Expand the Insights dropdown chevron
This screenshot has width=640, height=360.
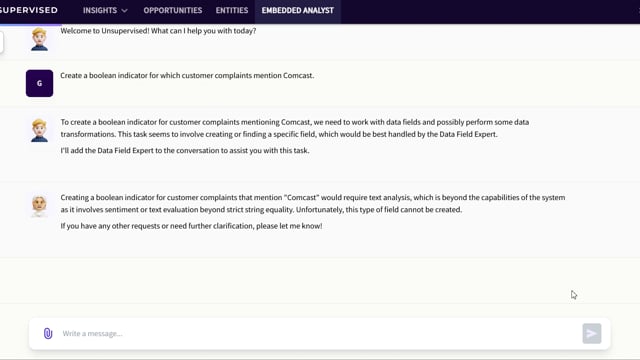[x=124, y=11]
